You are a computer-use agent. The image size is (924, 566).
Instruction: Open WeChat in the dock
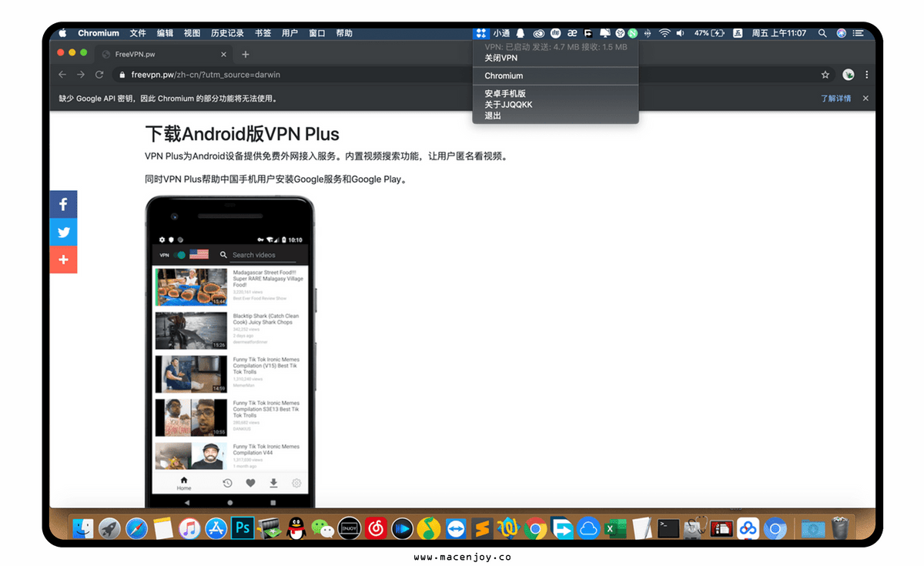tap(323, 528)
